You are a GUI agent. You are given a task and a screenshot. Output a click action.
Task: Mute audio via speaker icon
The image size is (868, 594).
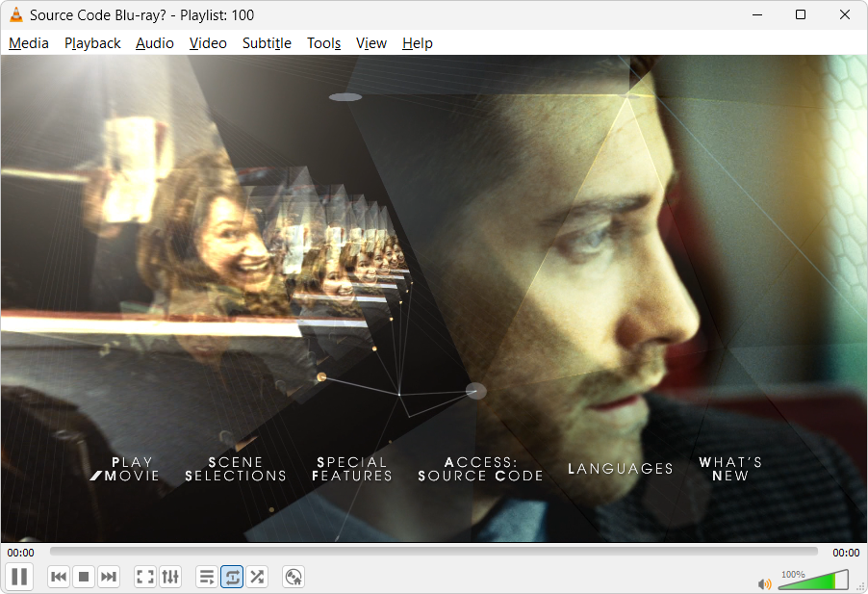click(765, 583)
